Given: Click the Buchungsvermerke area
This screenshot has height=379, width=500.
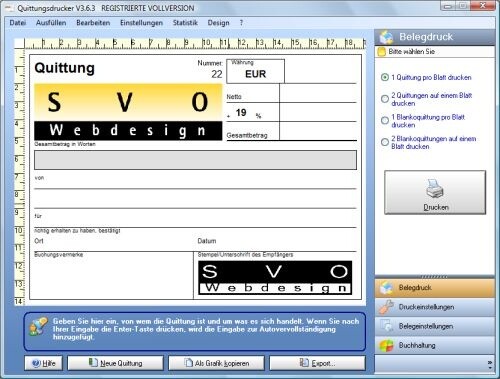Looking at the screenshot, I should tap(113, 275).
